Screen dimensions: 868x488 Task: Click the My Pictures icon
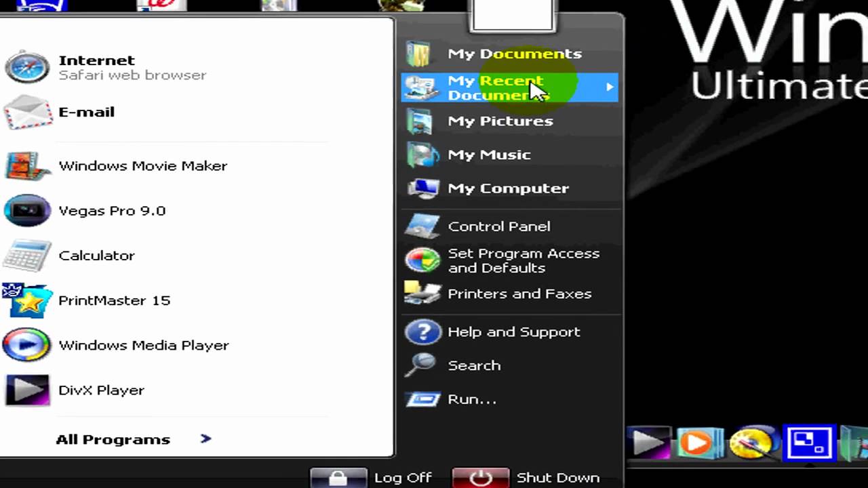[x=420, y=121]
